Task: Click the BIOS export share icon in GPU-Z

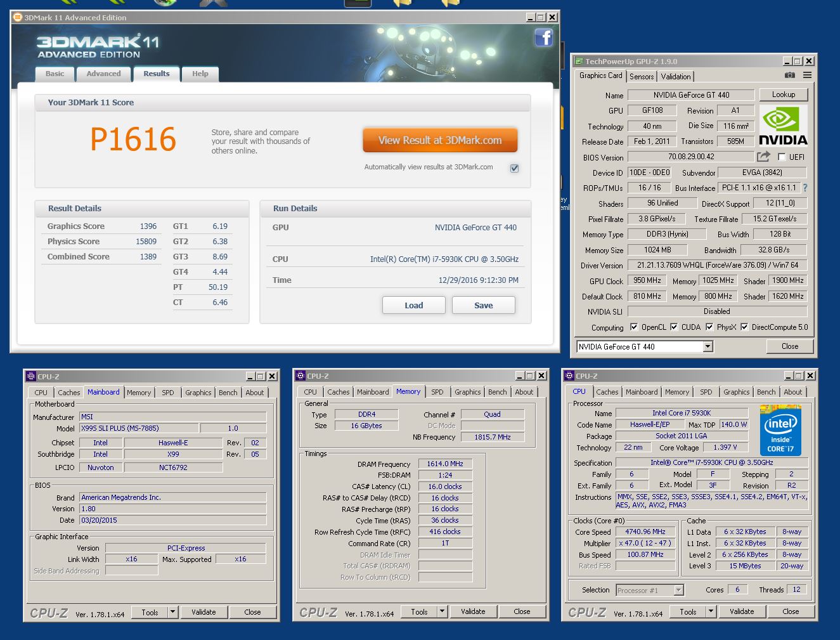Action: coord(763,156)
